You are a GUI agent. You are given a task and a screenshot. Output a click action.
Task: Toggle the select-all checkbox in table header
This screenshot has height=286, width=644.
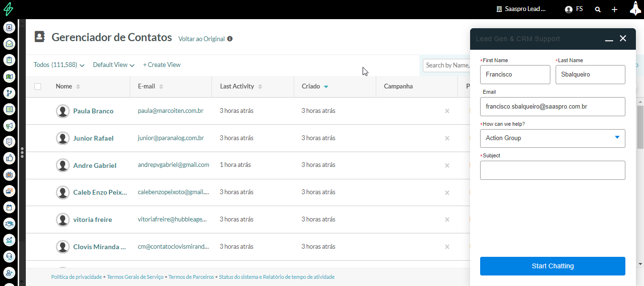pyautogui.click(x=38, y=87)
